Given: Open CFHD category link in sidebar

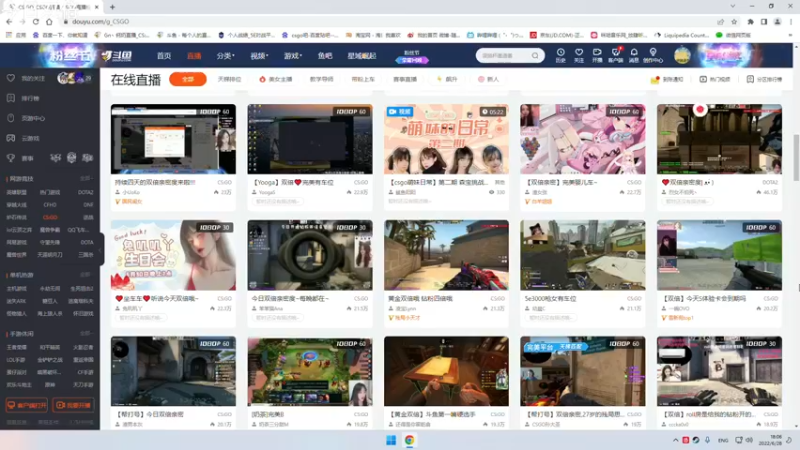Looking at the screenshot, I should [50, 205].
